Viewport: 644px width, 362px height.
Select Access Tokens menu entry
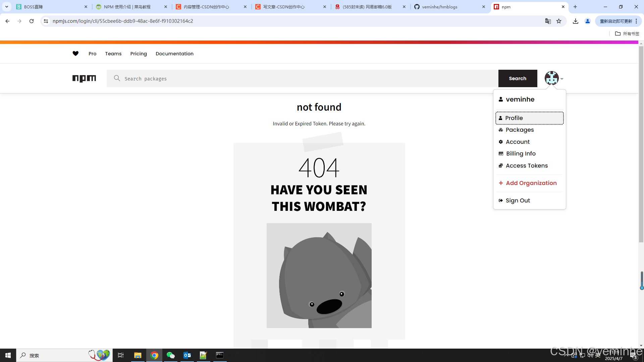pyautogui.click(x=527, y=166)
